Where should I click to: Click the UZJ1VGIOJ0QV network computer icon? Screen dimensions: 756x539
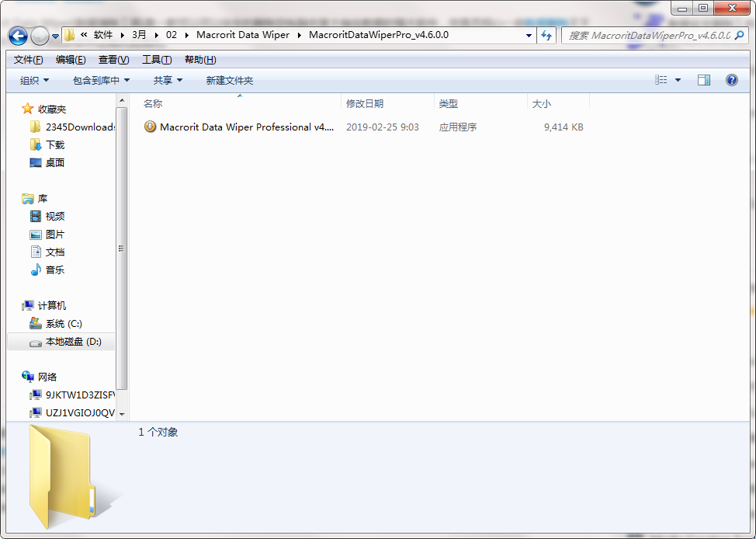(x=36, y=412)
